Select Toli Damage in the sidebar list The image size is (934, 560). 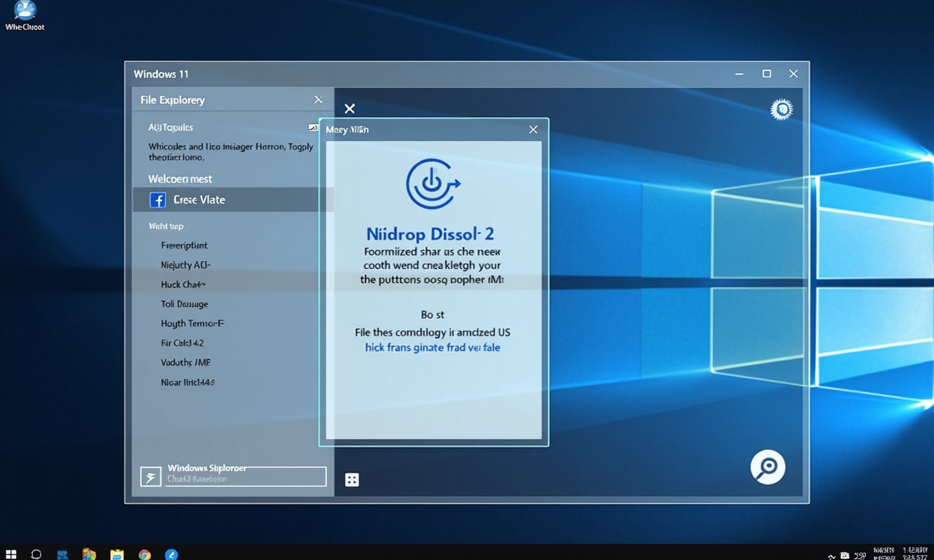[185, 304]
